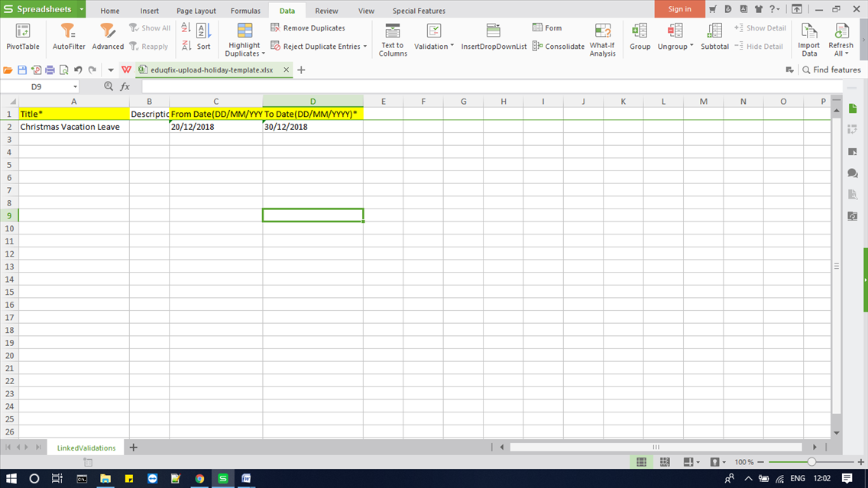Open file using folder icon
Viewport: 868px width, 488px height.
[x=8, y=69]
